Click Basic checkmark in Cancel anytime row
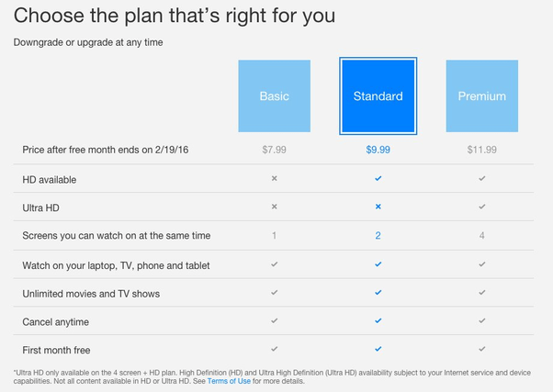The width and height of the screenshot is (553, 392). click(x=274, y=321)
